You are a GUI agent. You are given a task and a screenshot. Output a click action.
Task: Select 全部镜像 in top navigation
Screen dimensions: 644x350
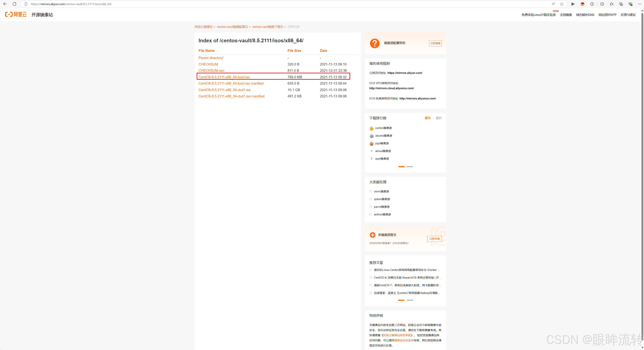pos(566,15)
